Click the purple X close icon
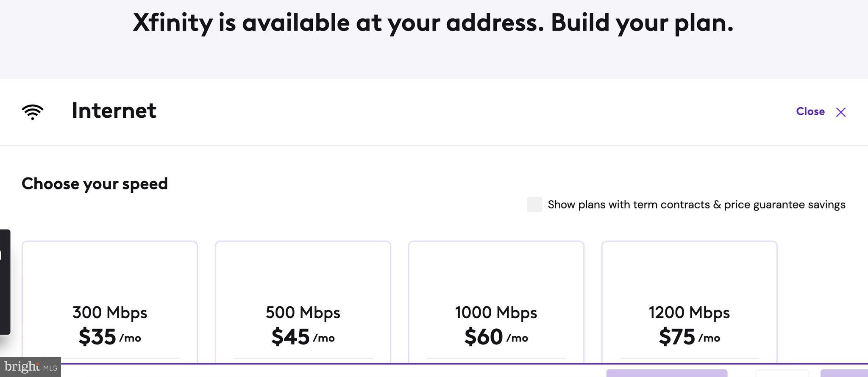868x377 pixels. (x=841, y=112)
